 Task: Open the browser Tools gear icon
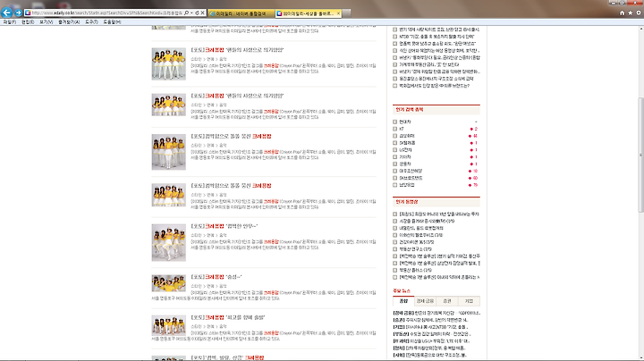pyautogui.click(x=639, y=13)
